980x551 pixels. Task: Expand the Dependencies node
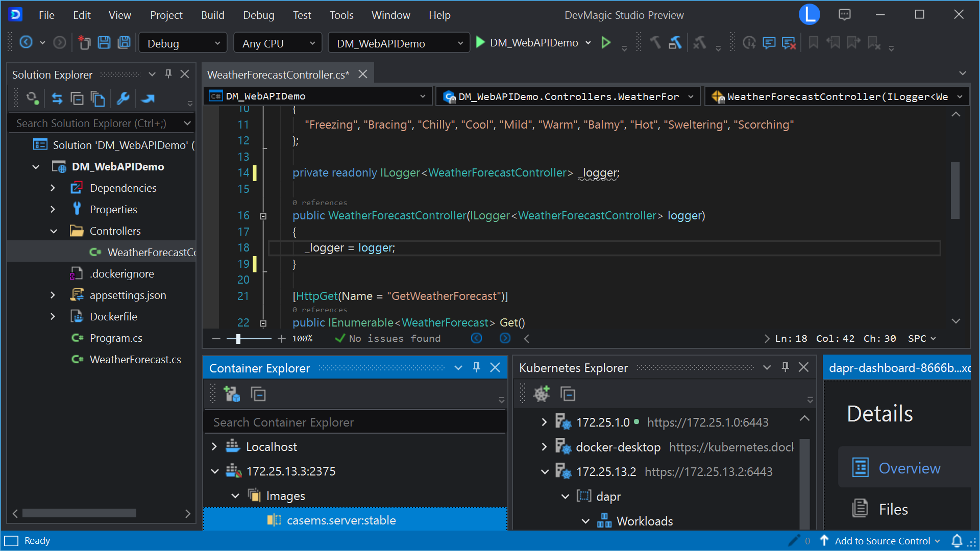click(x=53, y=188)
